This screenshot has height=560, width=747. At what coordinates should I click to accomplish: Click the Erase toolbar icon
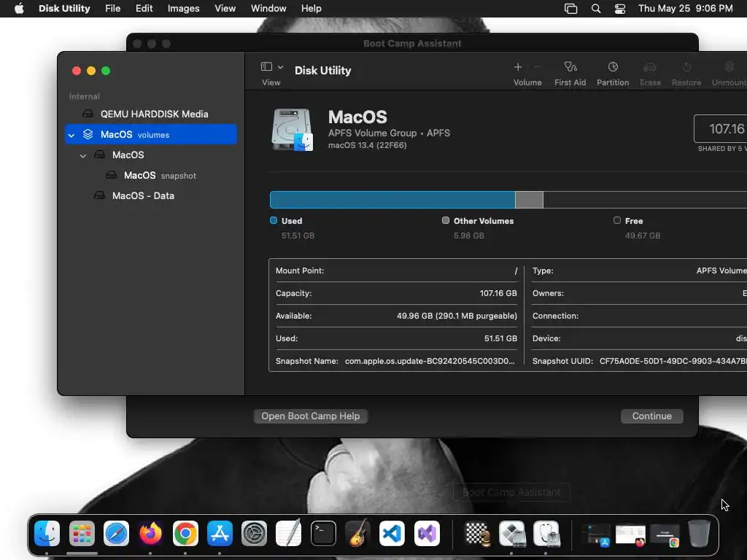pos(650,67)
